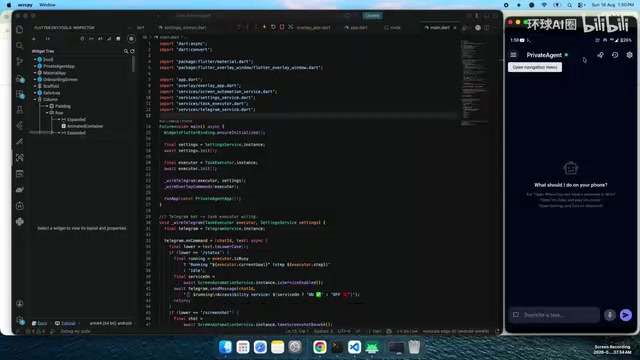
Task: Open the Window menu in the menu bar
Action: [x=47, y=5]
